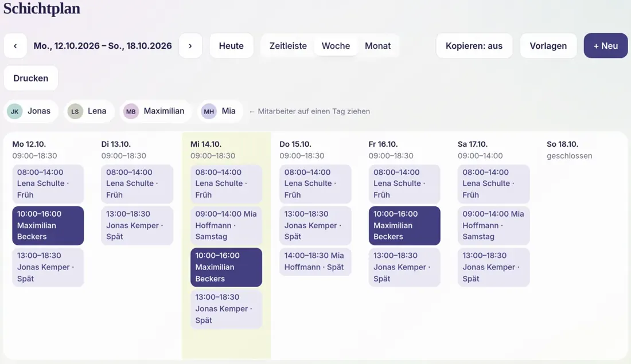Open Saturday Lena Schulte Früh shift
The width and height of the screenshot is (631, 364).
coord(494,184)
